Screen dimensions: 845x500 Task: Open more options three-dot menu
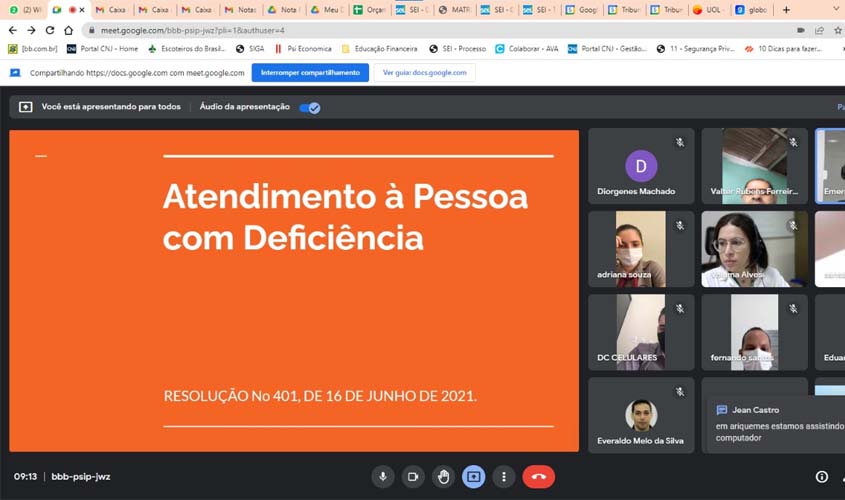(504, 477)
